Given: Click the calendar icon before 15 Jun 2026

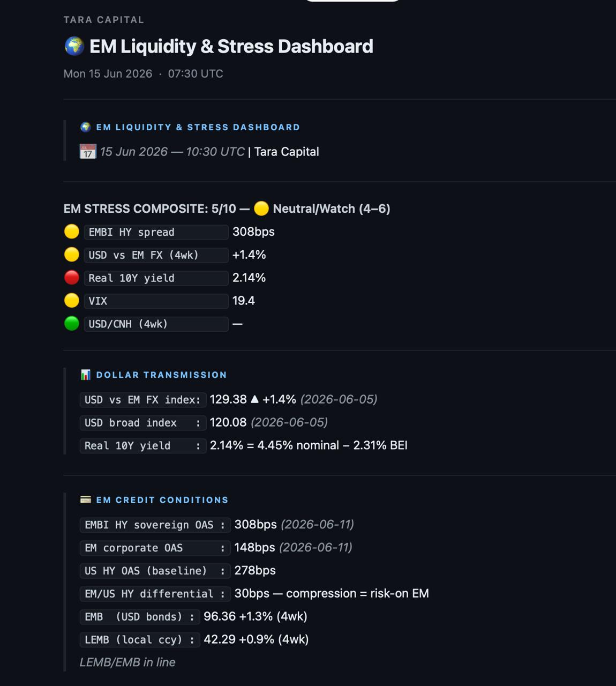Looking at the screenshot, I should point(88,152).
